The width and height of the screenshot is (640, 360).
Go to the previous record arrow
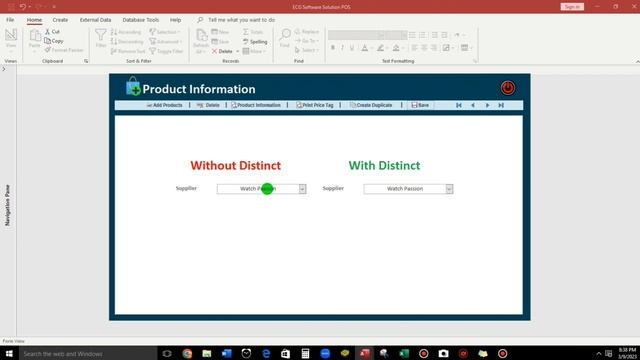[x=473, y=105]
